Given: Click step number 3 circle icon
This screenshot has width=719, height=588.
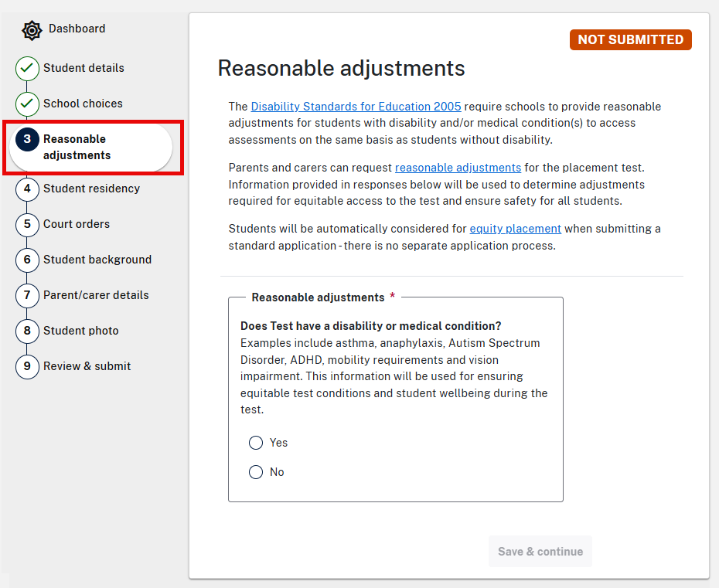Looking at the screenshot, I should click(x=27, y=139).
